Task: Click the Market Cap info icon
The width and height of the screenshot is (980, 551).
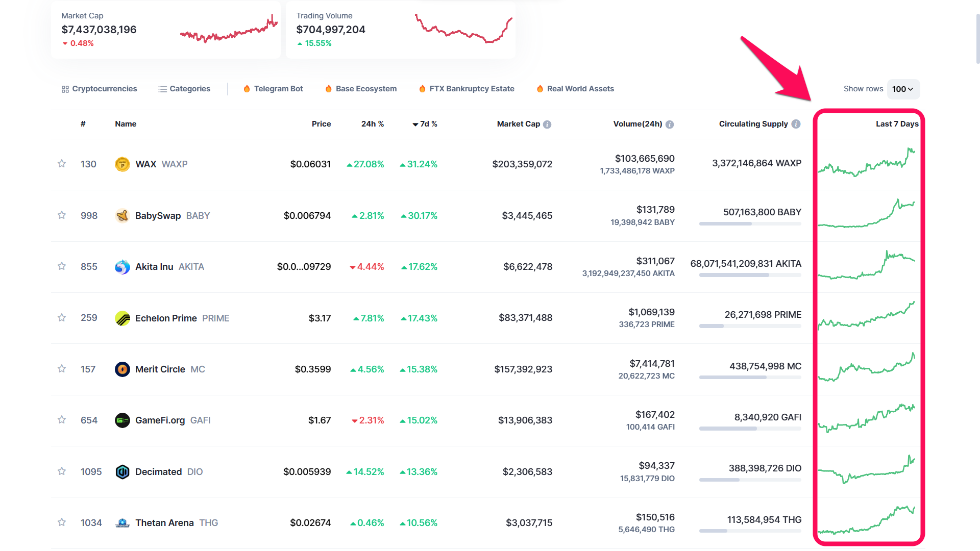Action: 547,124
